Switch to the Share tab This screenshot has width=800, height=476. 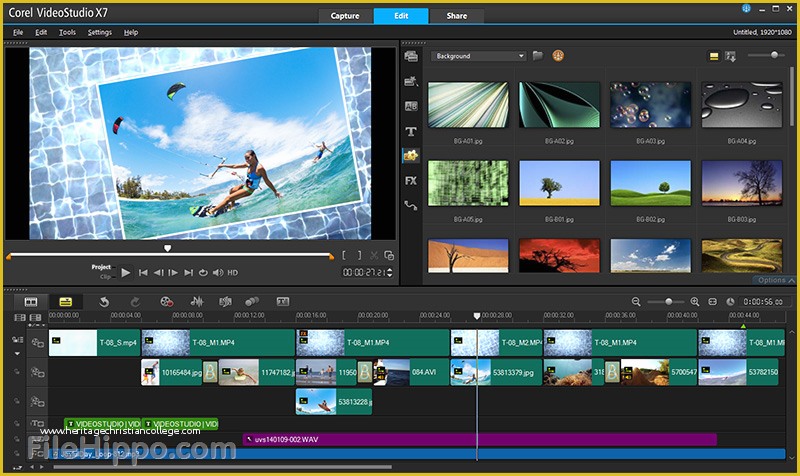(x=457, y=16)
